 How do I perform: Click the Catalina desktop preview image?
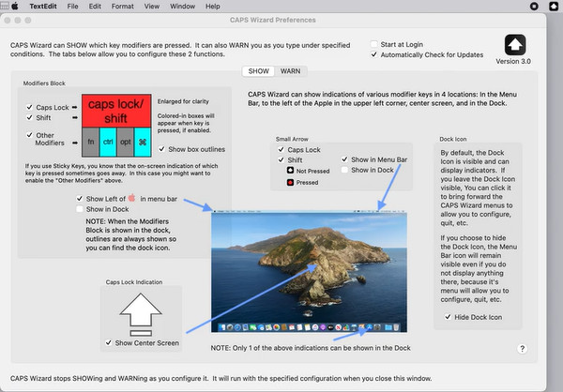(309, 271)
